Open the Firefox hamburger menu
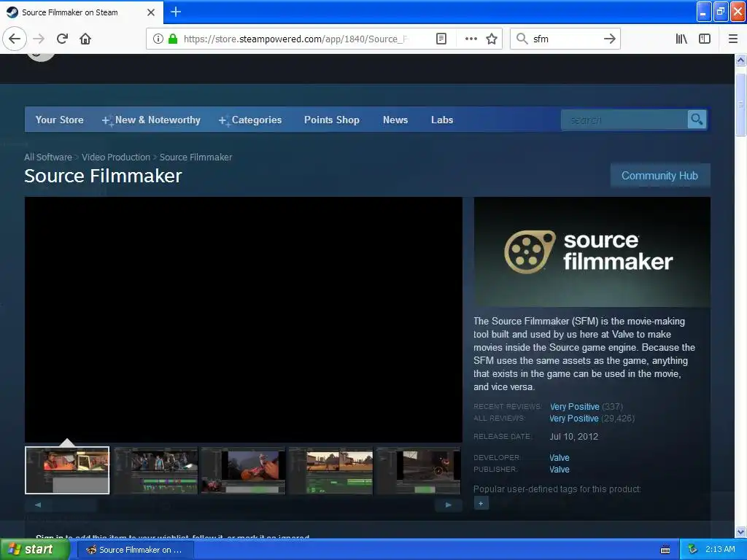 (733, 39)
